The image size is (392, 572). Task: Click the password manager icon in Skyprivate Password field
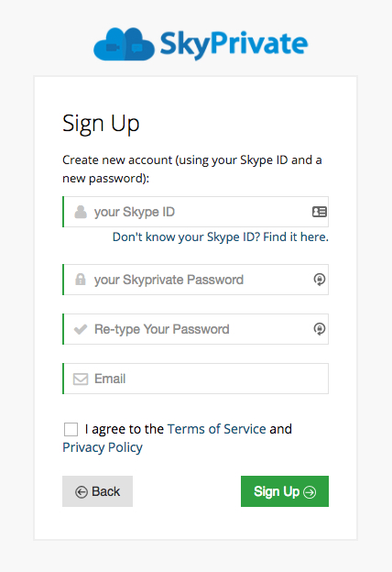click(x=320, y=280)
